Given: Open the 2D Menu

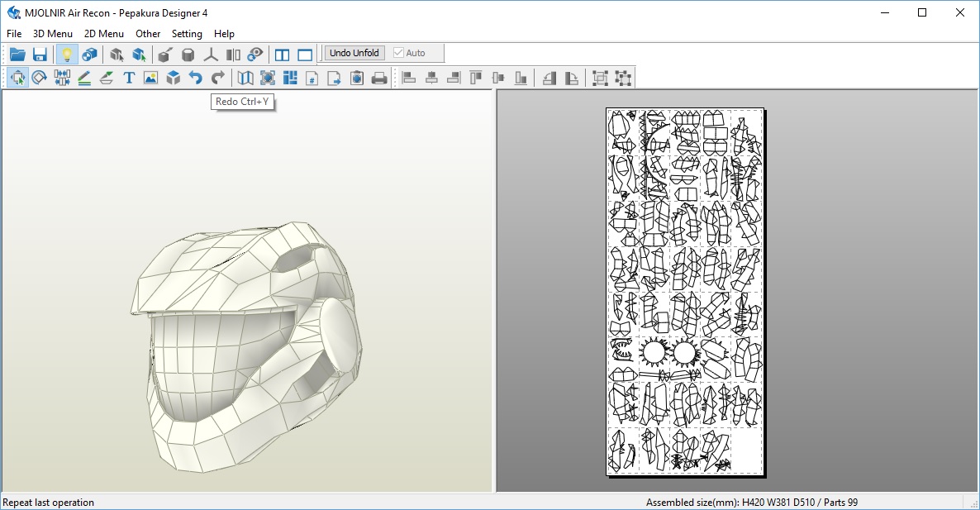Looking at the screenshot, I should [x=104, y=34].
